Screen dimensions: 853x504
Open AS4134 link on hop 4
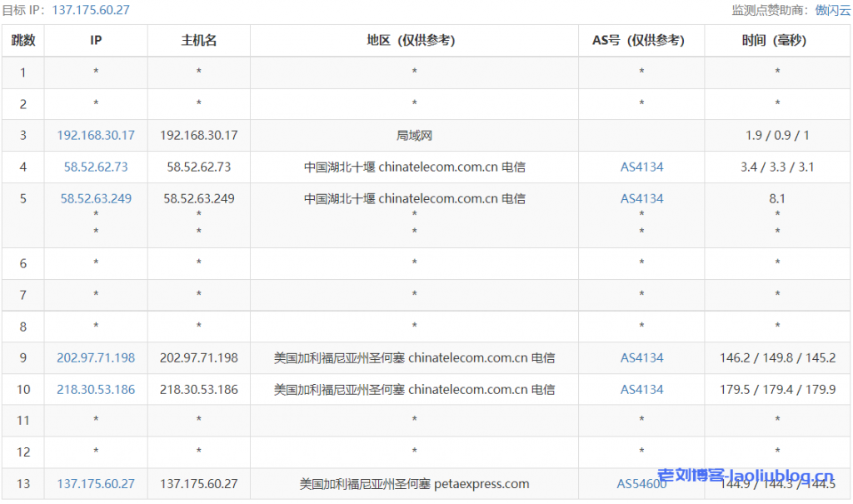[x=641, y=167]
